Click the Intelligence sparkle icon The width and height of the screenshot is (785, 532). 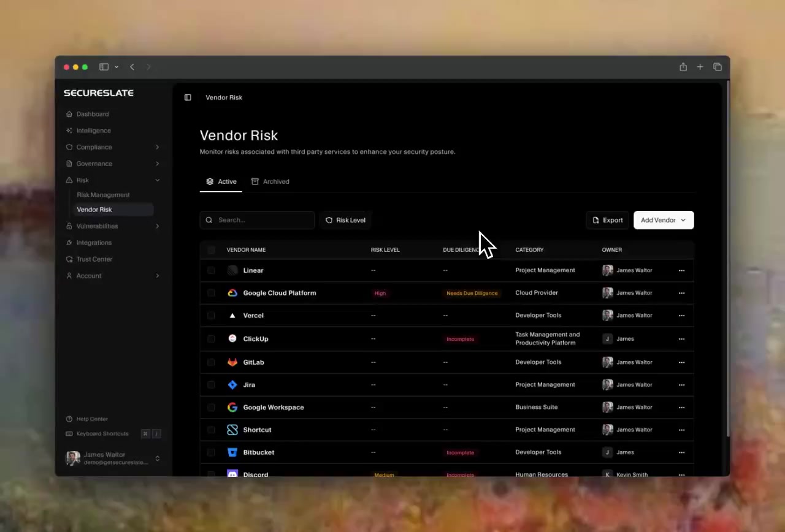[69, 131]
